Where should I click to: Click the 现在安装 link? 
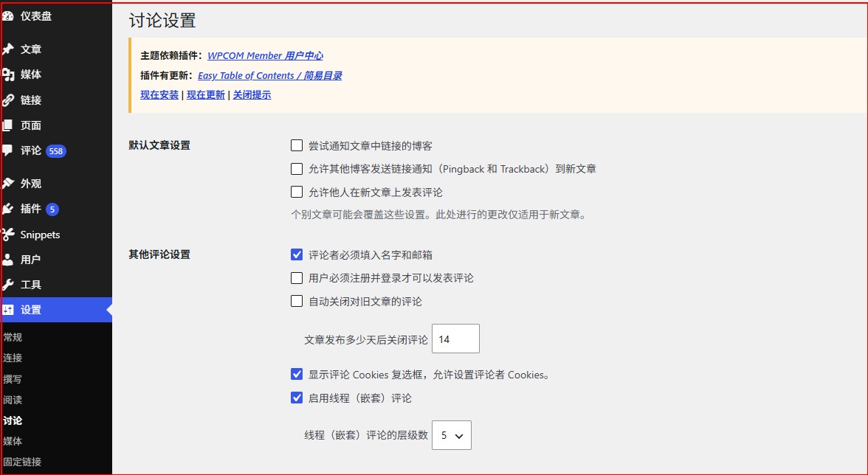(x=159, y=94)
